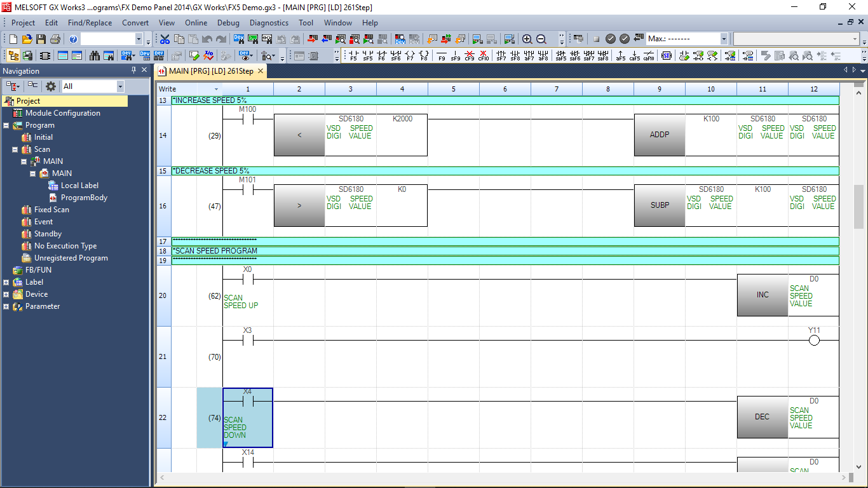Click the Print toolbar icon
The height and width of the screenshot is (488, 868).
(x=55, y=39)
